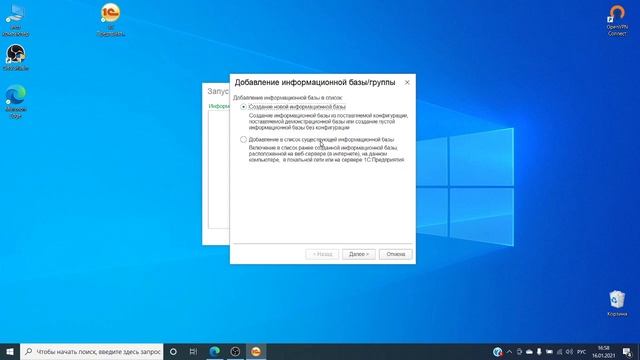Open the OBS Studio desktop shortcut
640x360 pixels.
pyautogui.click(x=16, y=57)
